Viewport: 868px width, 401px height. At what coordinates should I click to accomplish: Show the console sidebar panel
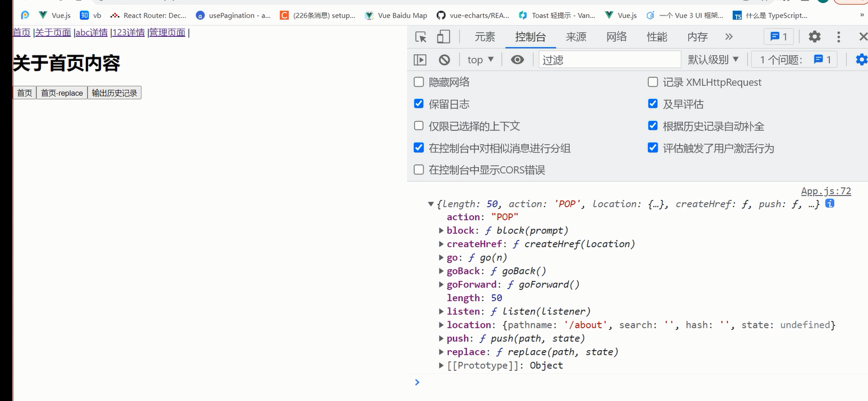[421, 59]
